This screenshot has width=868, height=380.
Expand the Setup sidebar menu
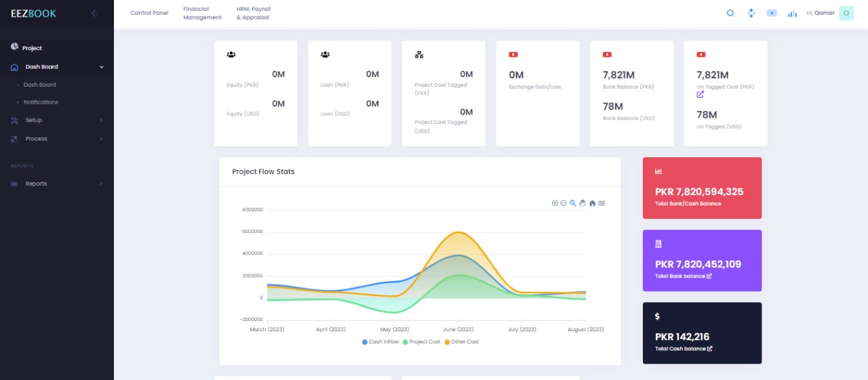[x=34, y=120]
